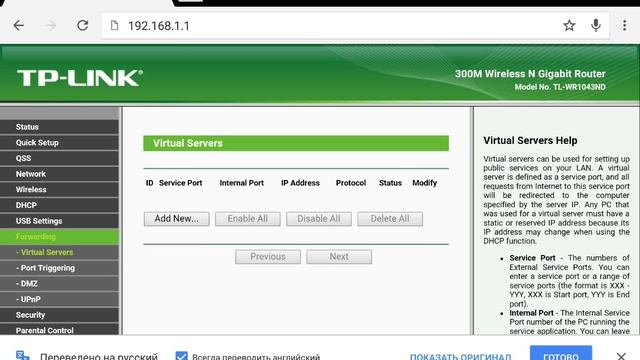The width and height of the screenshot is (640, 360).
Task: Open the Network menu
Action: [x=60, y=174]
